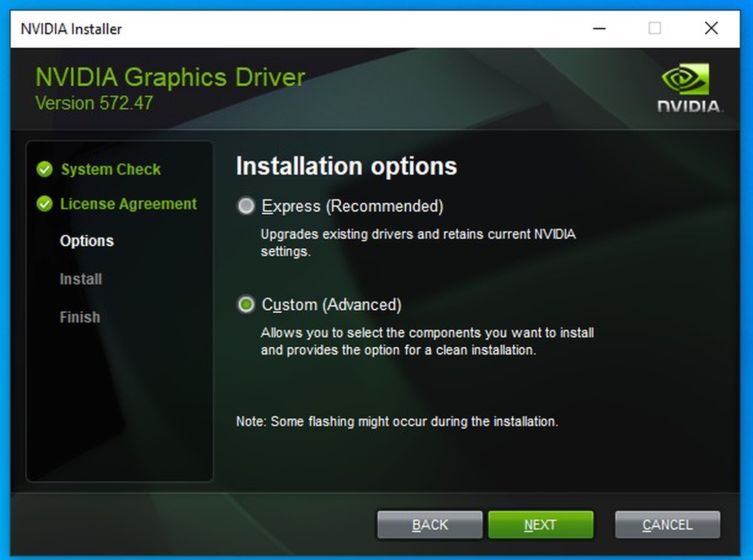Image resolution: width=753 pixels, height=560 pixels.
Task: Click the NVIDIA Installer title bar text
Action: pos(71,29)
